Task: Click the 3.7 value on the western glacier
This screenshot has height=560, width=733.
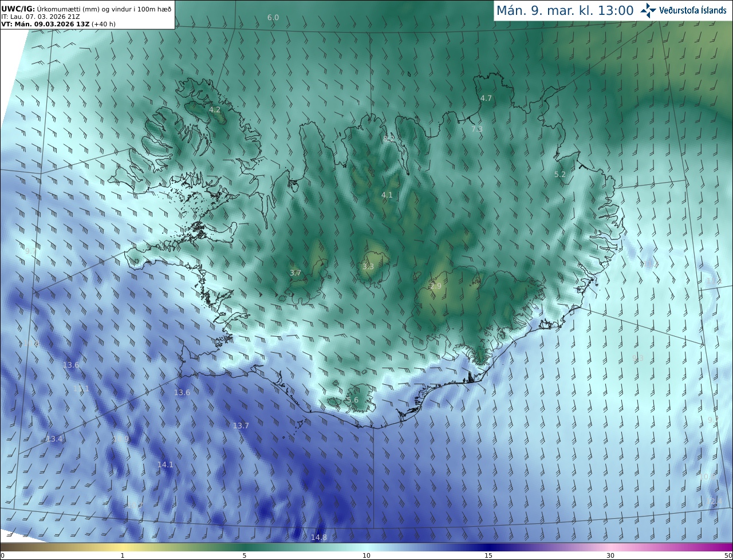Action: 295,273
